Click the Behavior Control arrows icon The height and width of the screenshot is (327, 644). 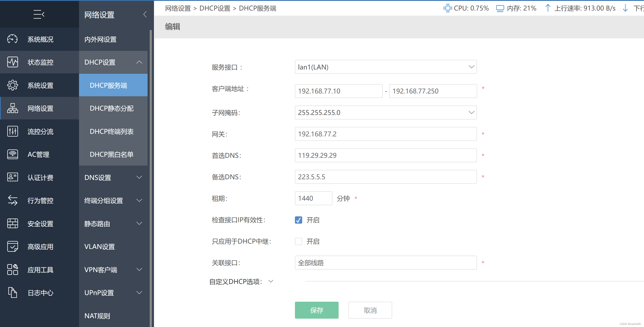click(12, 200)
